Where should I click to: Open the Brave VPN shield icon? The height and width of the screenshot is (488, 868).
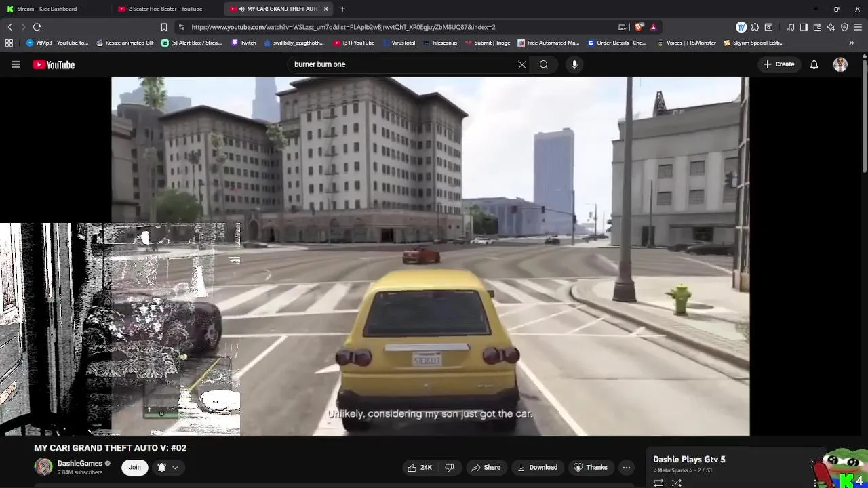[x=844, y=27]
